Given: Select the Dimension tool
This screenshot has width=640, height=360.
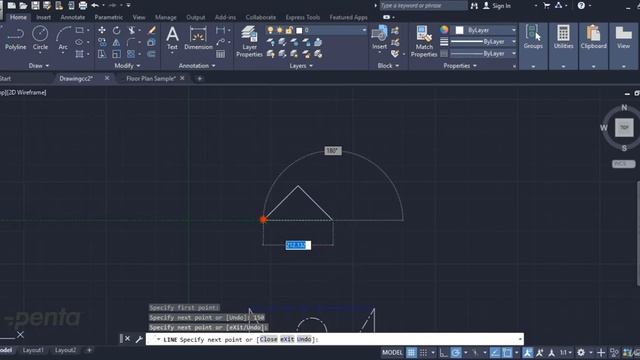Looking at the screenshot, I should pyautogui.click(x=198, y=38).
